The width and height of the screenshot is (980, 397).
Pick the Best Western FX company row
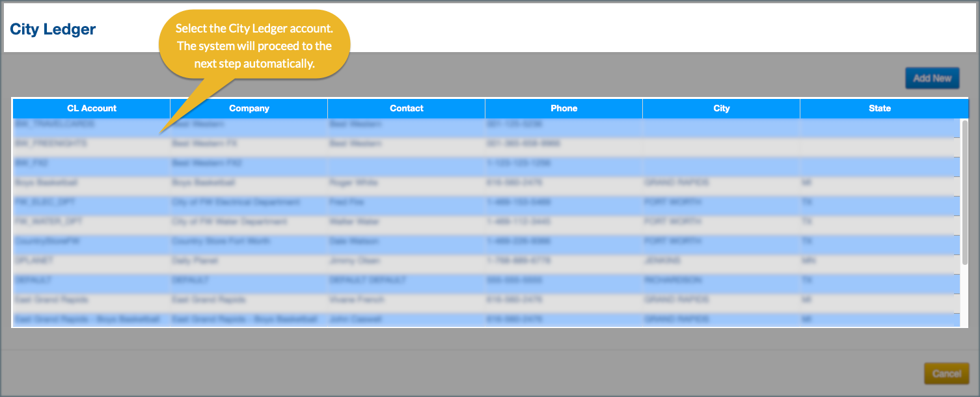203,144
